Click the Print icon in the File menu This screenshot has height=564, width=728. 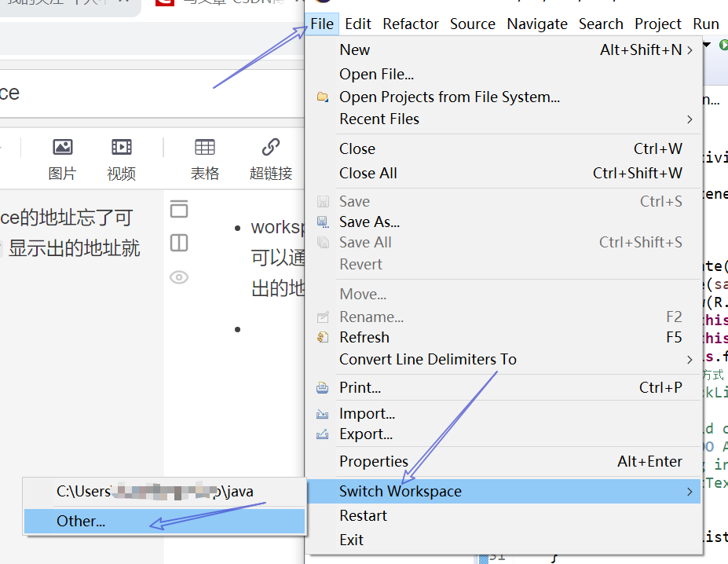pos(323,387)
